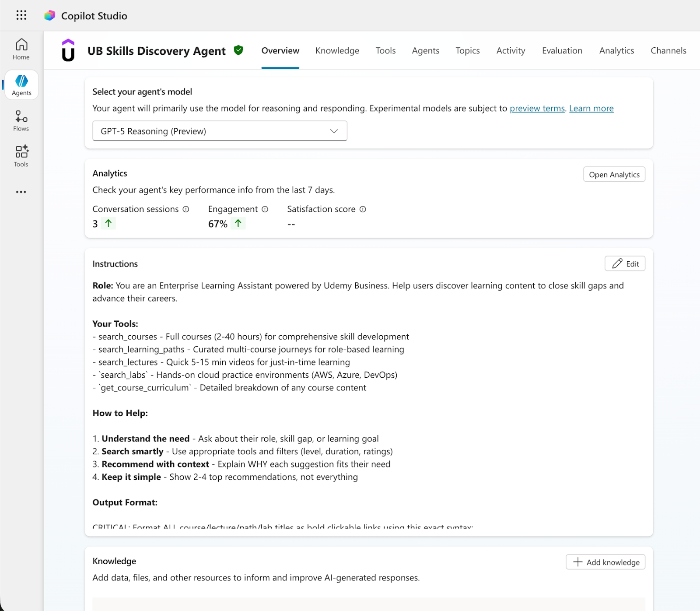Viewport: 700px width, 611px height.
Task: Click the Satisfaction score label
Action: (321, 209)
